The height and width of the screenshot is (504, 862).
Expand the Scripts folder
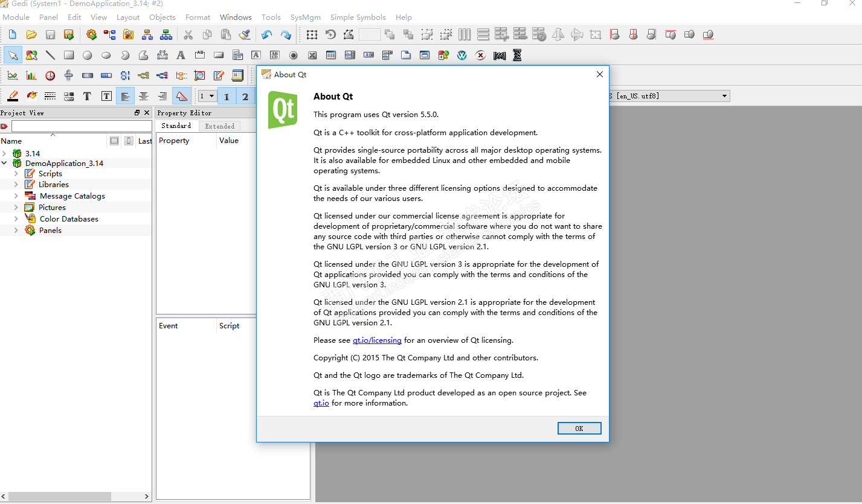16,173
